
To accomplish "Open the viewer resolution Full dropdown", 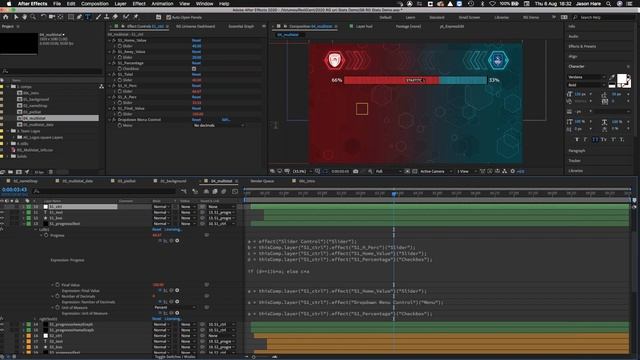I will 388,171.
